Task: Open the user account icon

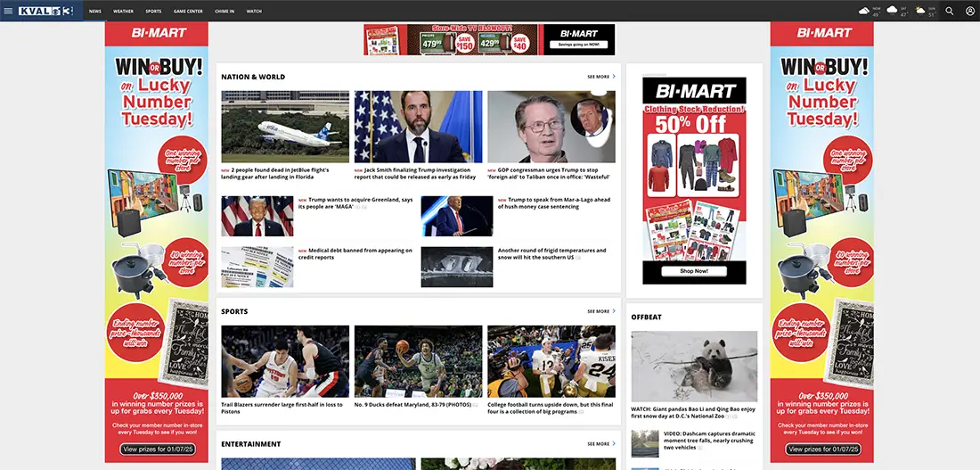Action: [969, 11]
